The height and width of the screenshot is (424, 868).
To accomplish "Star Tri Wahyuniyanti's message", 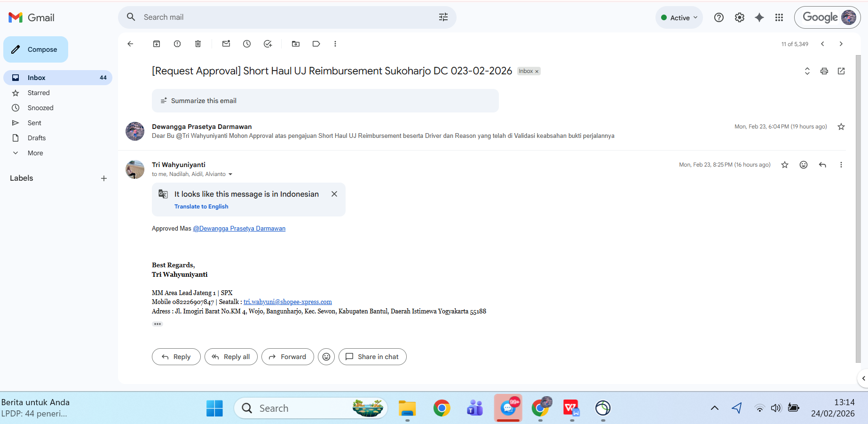I will pos(785,165).
